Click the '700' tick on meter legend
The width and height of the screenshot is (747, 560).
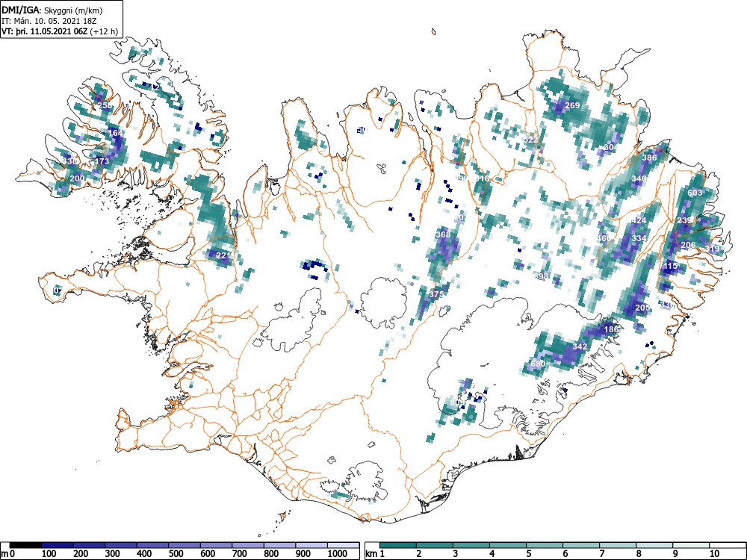coord(239,554)
